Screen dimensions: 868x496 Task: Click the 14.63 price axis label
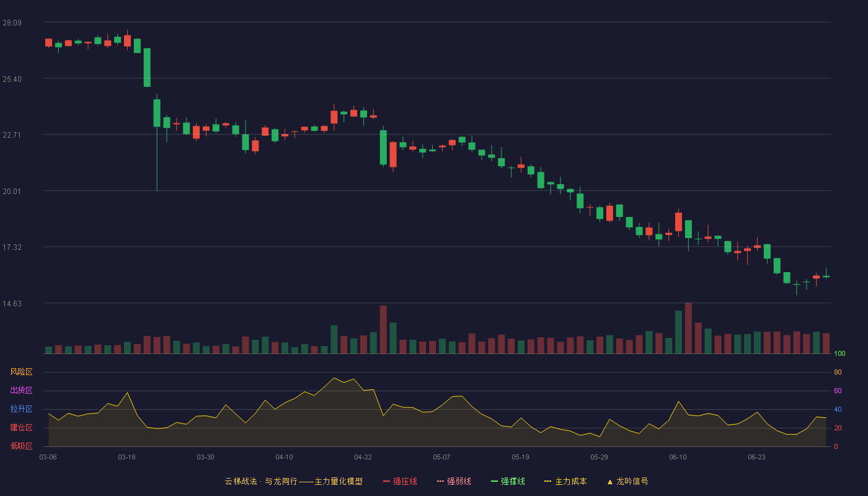tap(12, 303)
